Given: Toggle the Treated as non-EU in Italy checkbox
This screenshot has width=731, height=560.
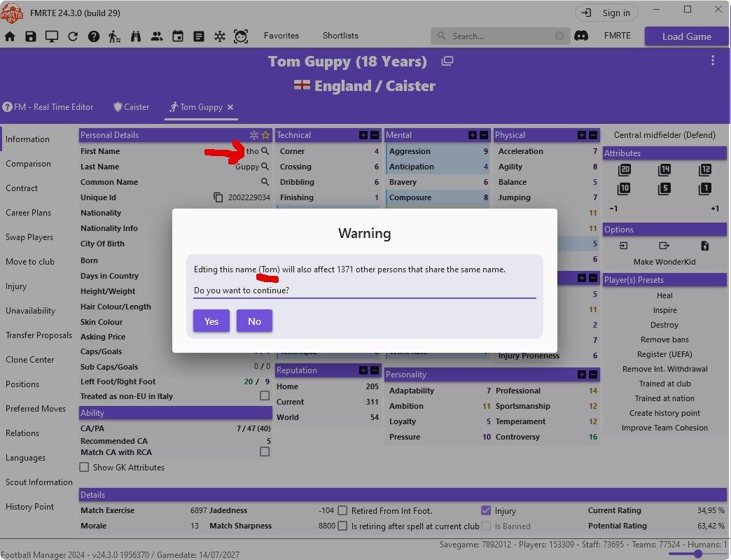Looking at the screenshot, I should [x=265, y=396].
